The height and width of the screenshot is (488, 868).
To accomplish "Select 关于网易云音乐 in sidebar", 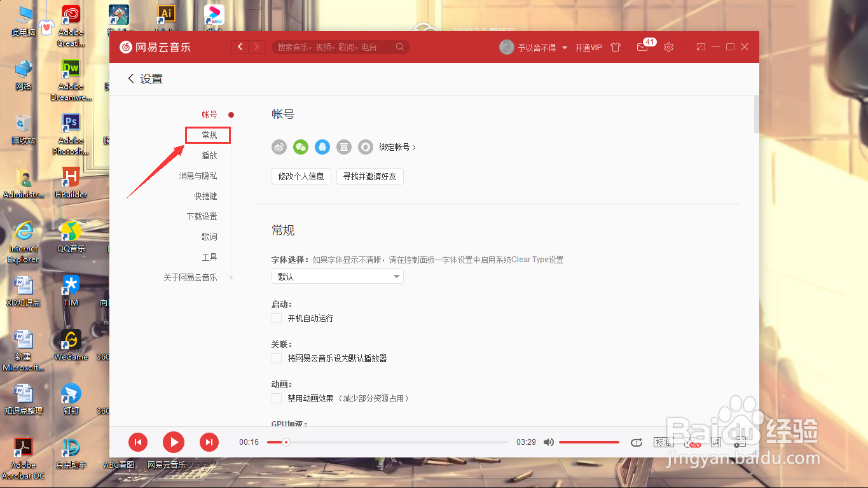I will [190, 277].
